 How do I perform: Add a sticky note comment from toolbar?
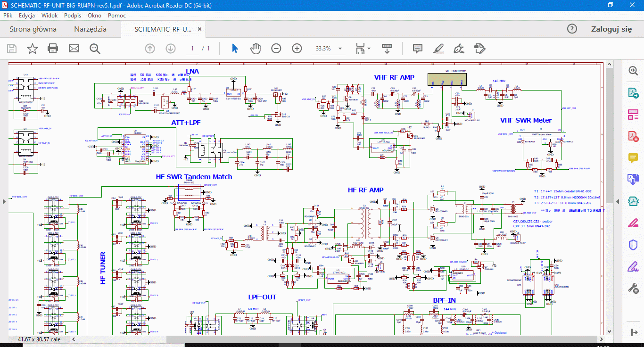click(x=417, y=49)
